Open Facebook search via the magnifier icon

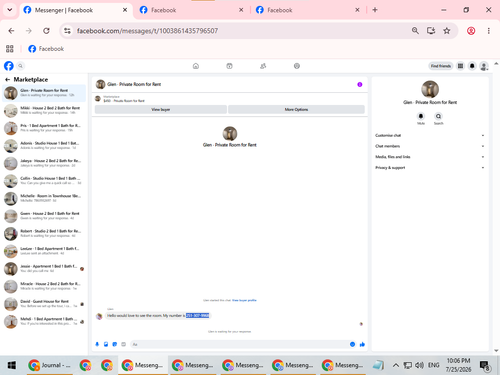(x=20, y=66)
